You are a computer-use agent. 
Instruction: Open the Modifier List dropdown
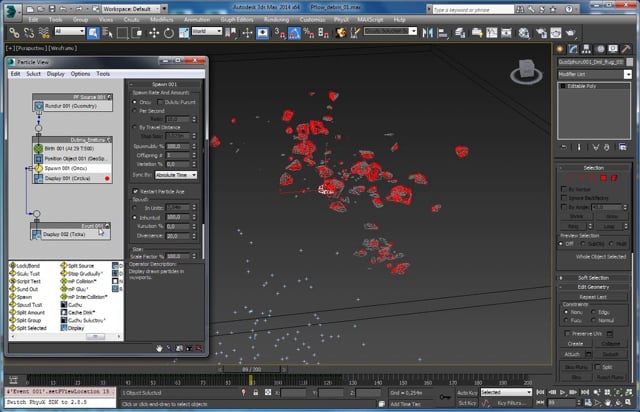coord(595,74)
